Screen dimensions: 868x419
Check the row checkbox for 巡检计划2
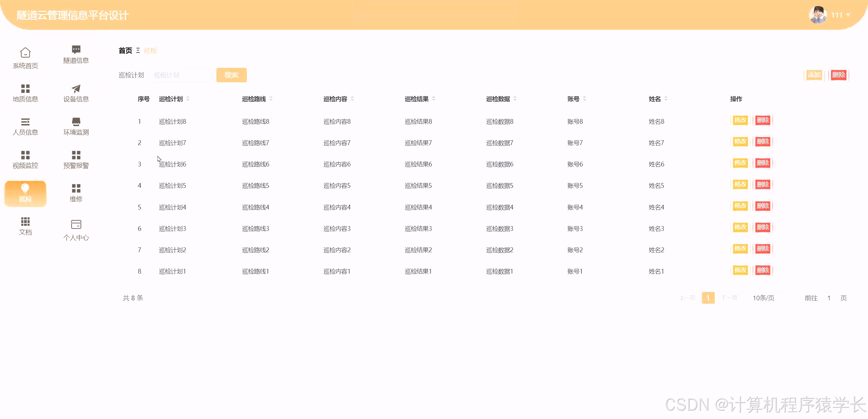[x=120, y=250]
